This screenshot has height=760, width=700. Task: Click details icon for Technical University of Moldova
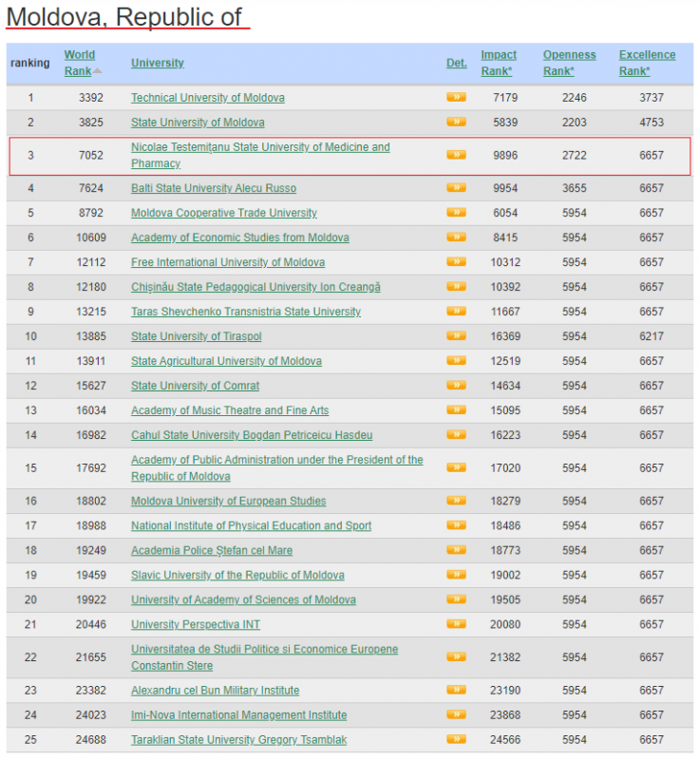pyautogui.click(x=456, y=97)
